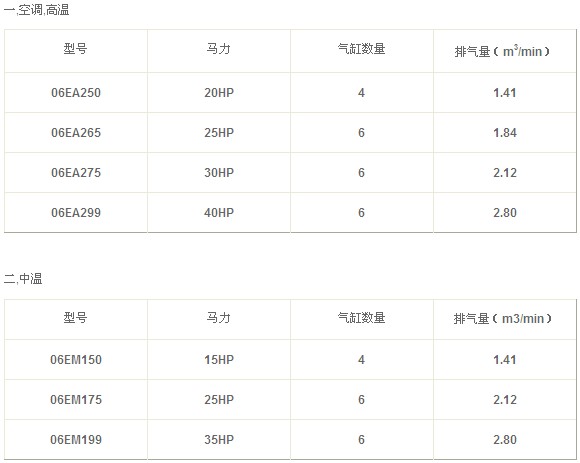Select the 40HP horsepower cell
Screen dimensions: 580x463
pyautogui.click(x=219, y=212)
